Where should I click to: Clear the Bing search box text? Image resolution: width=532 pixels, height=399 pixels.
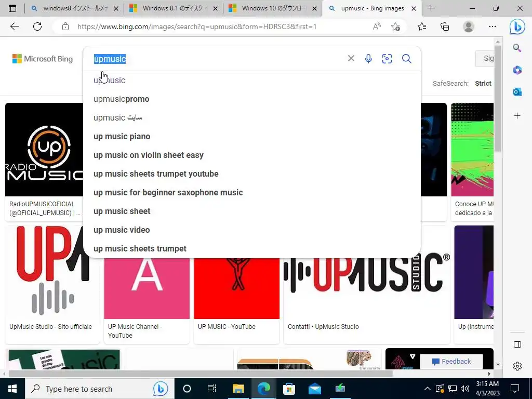click(x=351, y=58)
